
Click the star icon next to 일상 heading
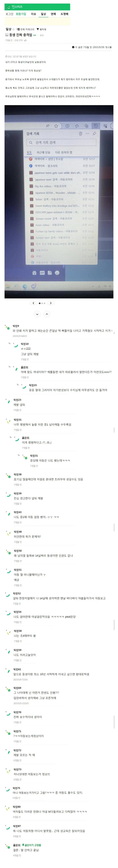pos(14,29)
